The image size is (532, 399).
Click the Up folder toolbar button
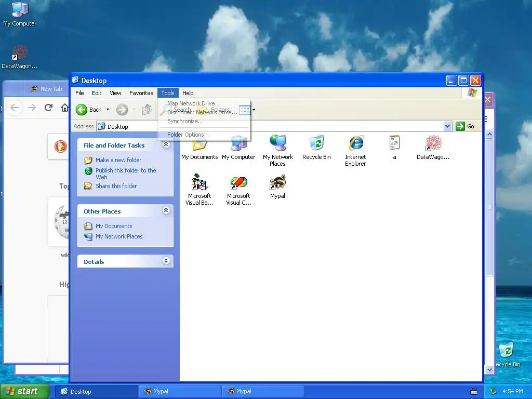click(147, 110)
